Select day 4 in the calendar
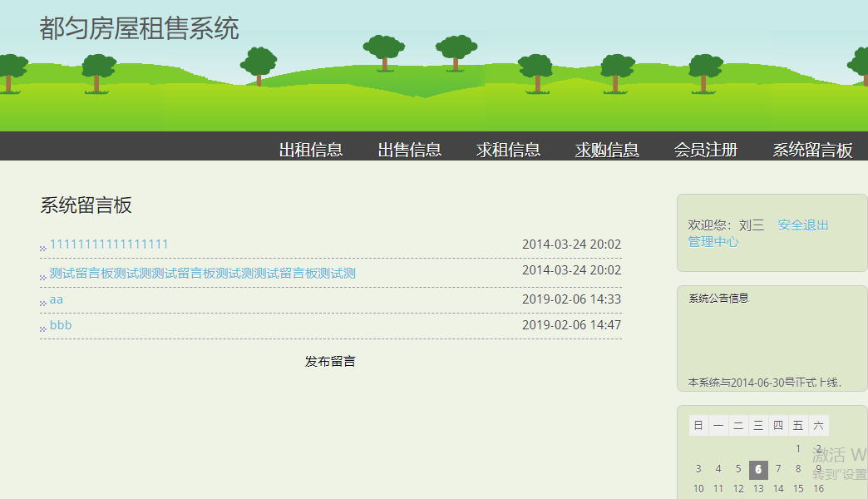Image resolution: width=868 pixels, height=499 pixels. click(718, 469)
